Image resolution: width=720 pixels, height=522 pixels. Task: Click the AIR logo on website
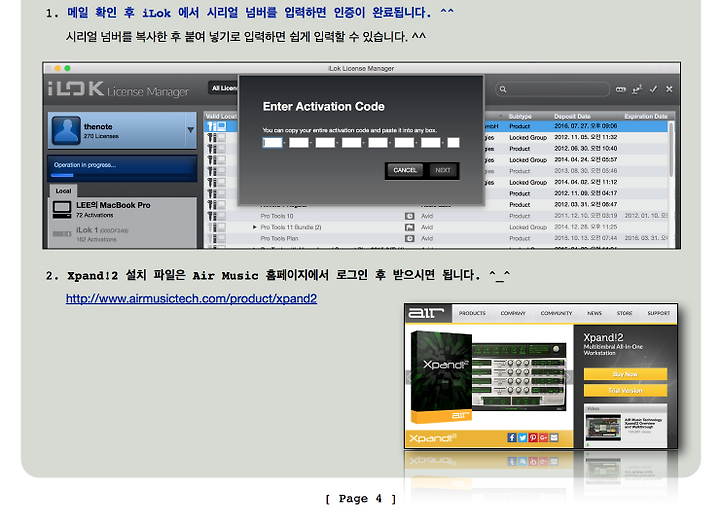(427, 313)
